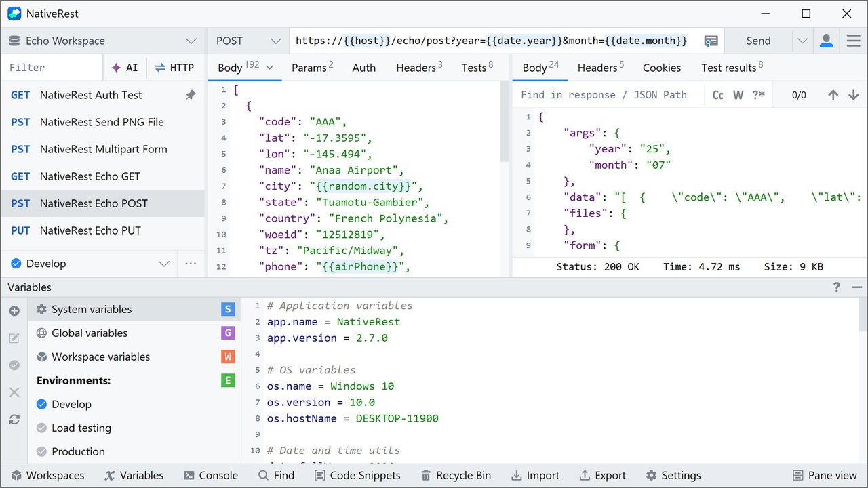Click the Find in response field
This screenshot has height=488, width=868.
point(607,95)
